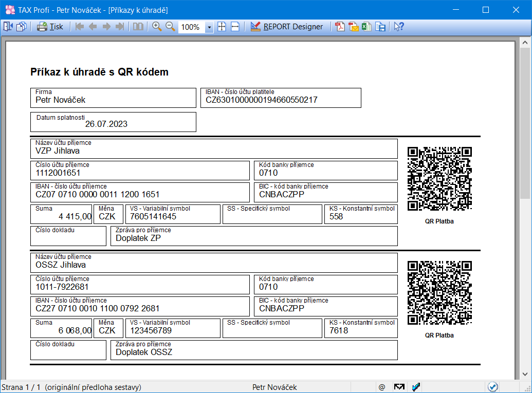532x393 pixels.
Task: Go to the first page
Action: pyautogui.click(x=79, y=26)
